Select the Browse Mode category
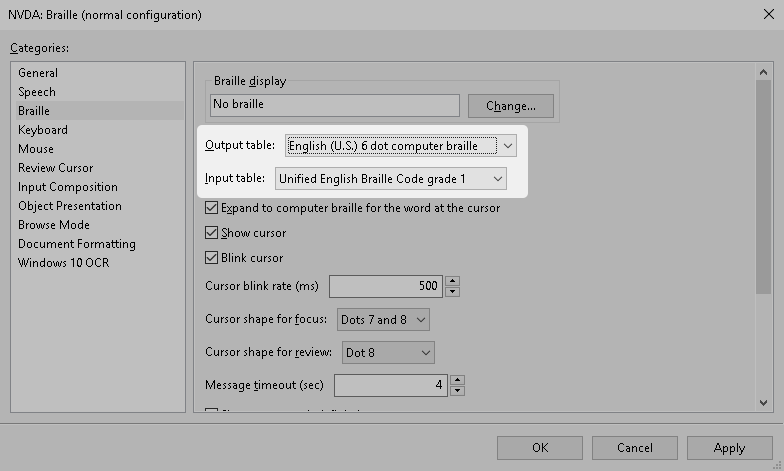This screenshot has width=784, height=471. (53, 225)
